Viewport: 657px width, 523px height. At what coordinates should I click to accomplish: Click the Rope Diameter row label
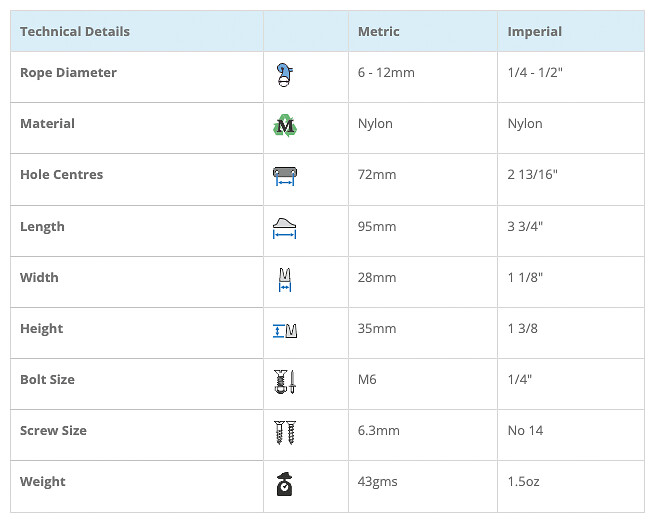point(68,72)
